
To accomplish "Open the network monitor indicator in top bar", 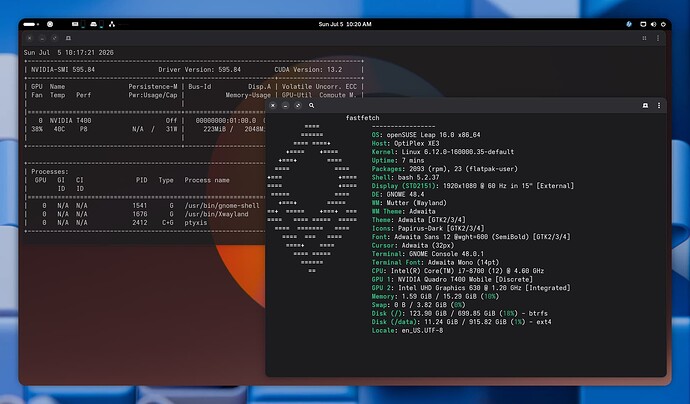I will [x=112, y=24].
